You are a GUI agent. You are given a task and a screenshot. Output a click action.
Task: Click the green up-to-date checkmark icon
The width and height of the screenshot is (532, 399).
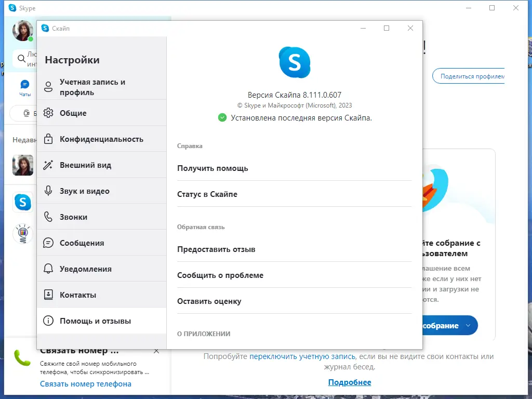[x=222, y=118]
